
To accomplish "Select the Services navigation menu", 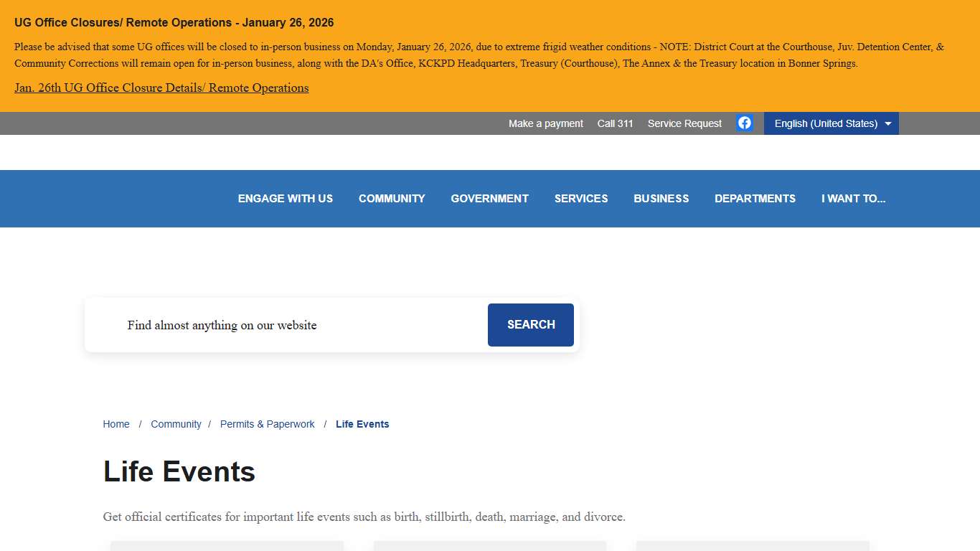I will pyautogui.click(x=581, y=199).
